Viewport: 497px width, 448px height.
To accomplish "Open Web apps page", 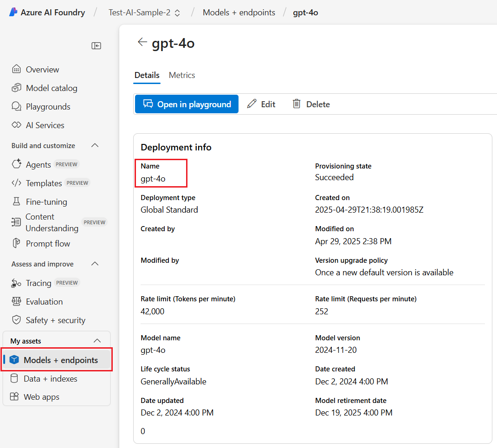I will pos(41,397).
